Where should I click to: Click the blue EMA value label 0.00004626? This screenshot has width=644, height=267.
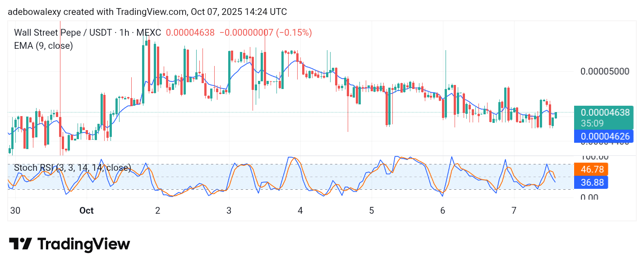tap(605, 136)
